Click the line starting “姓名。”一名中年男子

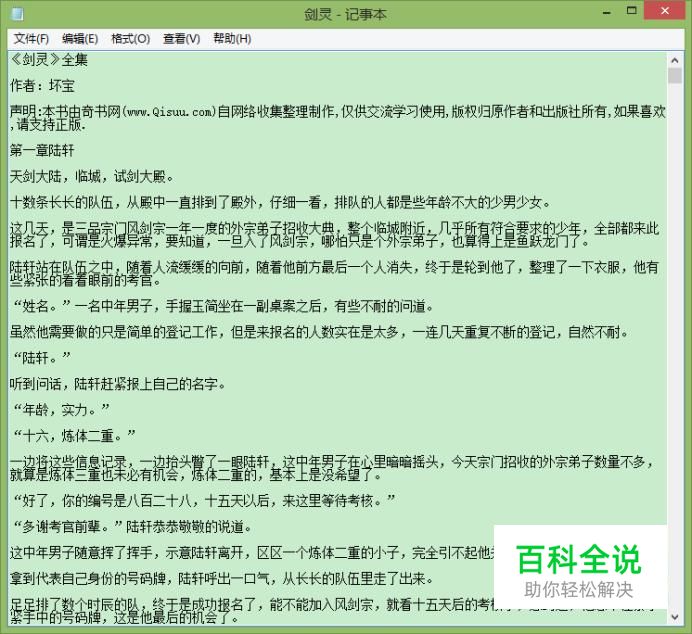coord(222,306)
